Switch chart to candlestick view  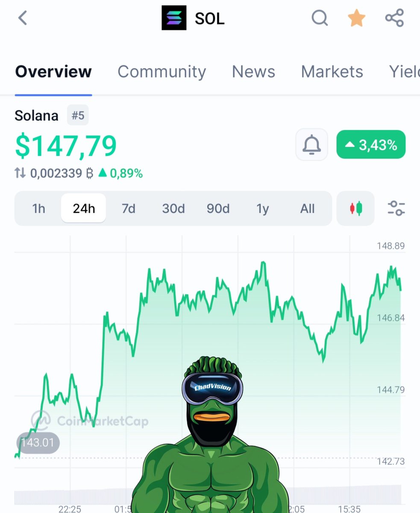pos(355,208)
